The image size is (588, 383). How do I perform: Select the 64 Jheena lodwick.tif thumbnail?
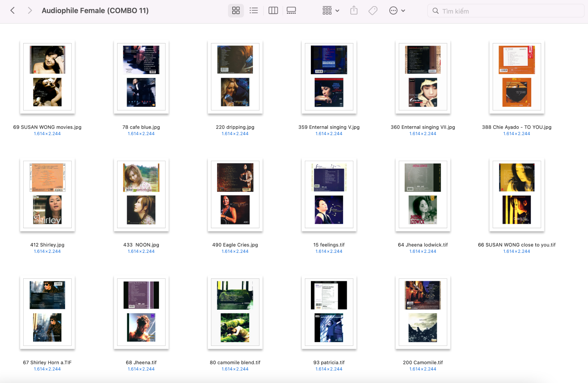(423, 195)
